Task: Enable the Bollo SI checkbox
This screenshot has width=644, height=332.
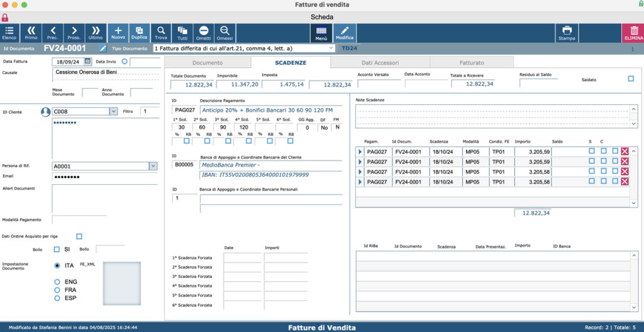Action: pyautogui.click(x=57, y=250)
